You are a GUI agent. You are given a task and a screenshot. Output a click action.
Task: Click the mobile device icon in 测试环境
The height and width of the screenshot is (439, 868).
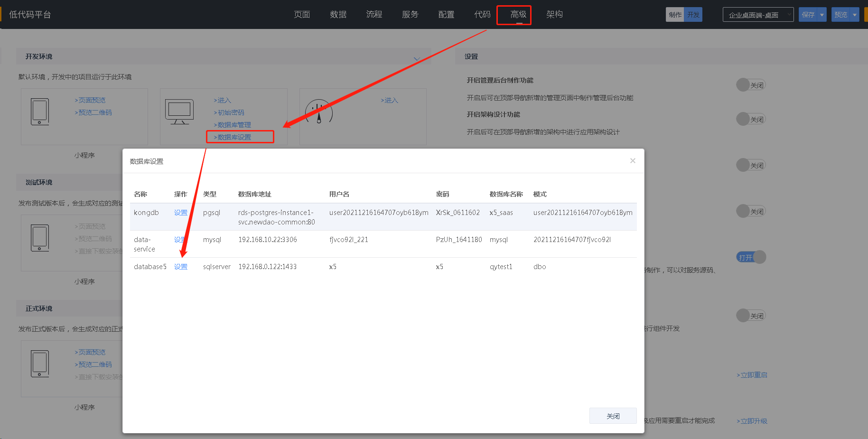(40, 238)
